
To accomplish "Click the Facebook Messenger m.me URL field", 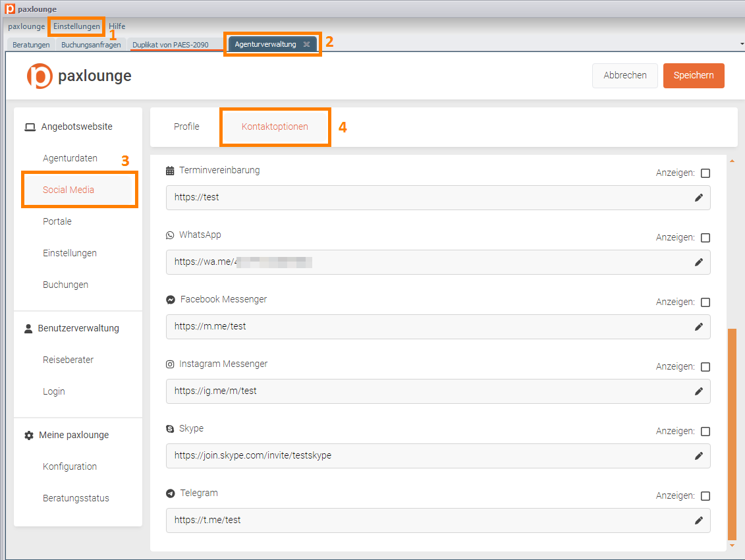I will click(x=437, y=327).
